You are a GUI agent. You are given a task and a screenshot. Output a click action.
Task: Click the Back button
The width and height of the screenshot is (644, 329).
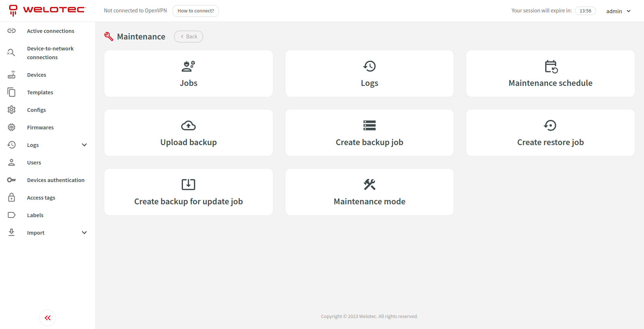pyautogui.click(x=188, y=37)
